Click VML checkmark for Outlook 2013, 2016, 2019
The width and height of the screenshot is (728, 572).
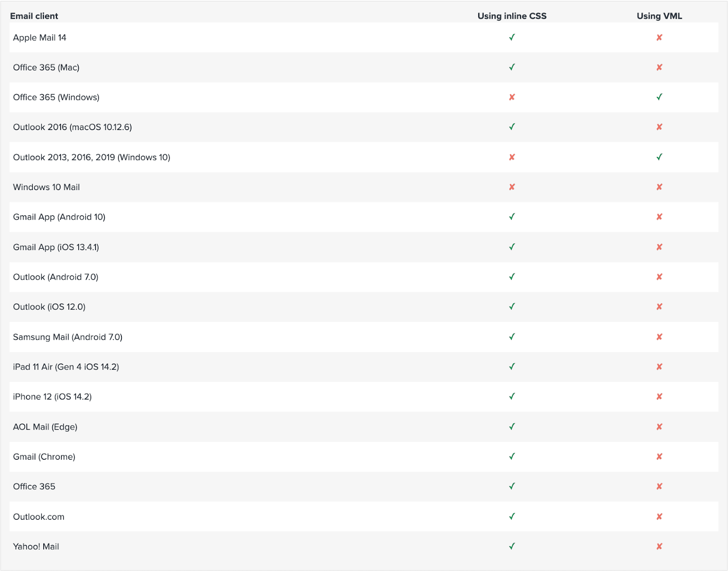point(659,157)
